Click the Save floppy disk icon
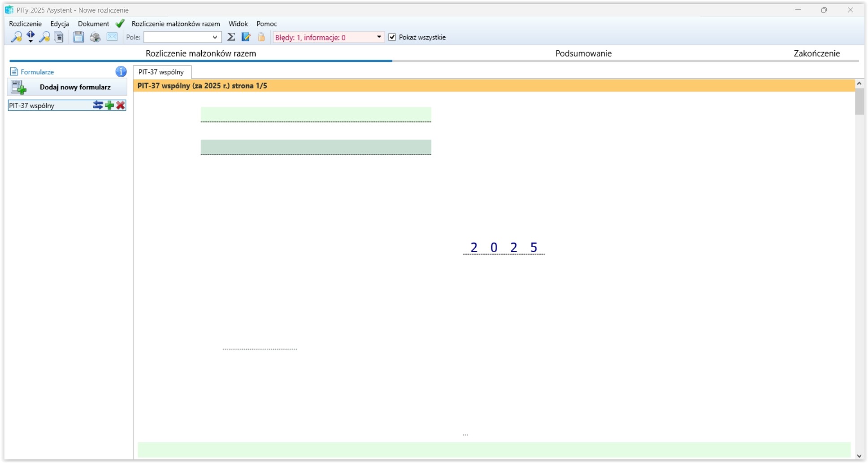Screen dimensions: 868x463 (78, 37)
